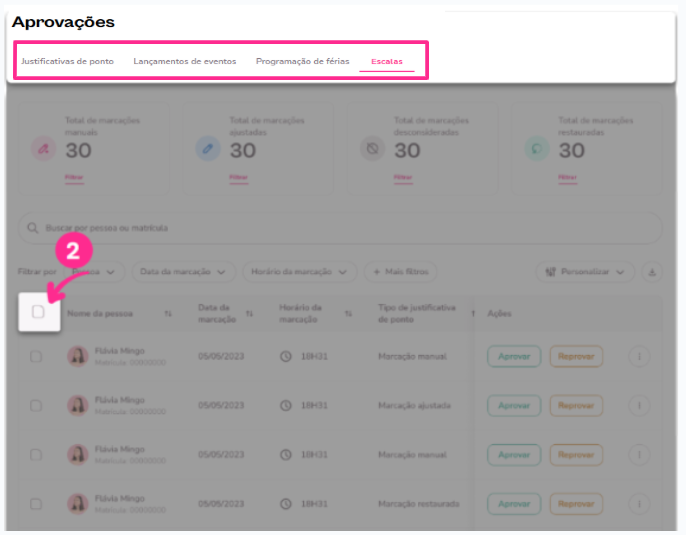
Task: Click the manual markings pink icon
Action: tap(43, 149)
